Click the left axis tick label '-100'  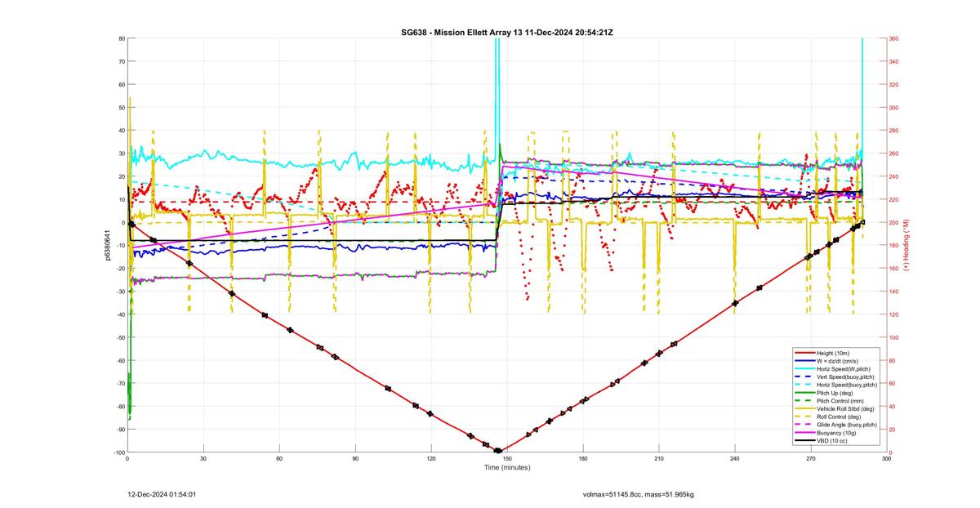[118, 452]
